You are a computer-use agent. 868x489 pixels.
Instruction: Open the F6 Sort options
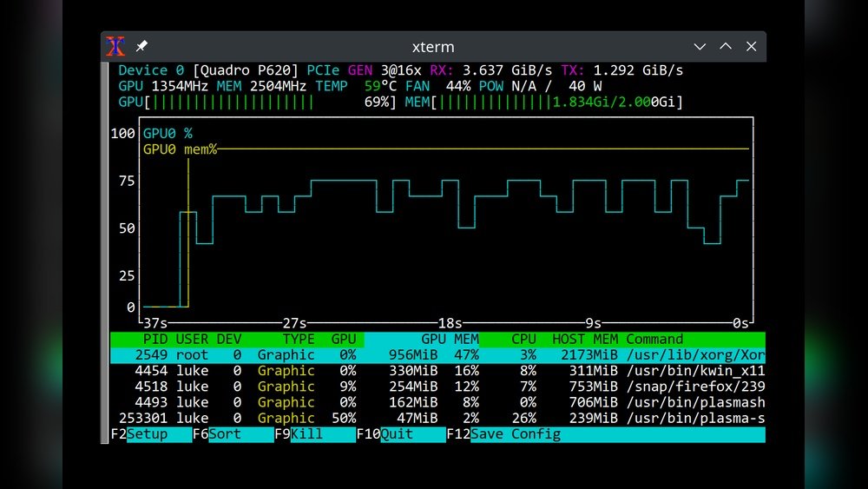click(233, 434)
